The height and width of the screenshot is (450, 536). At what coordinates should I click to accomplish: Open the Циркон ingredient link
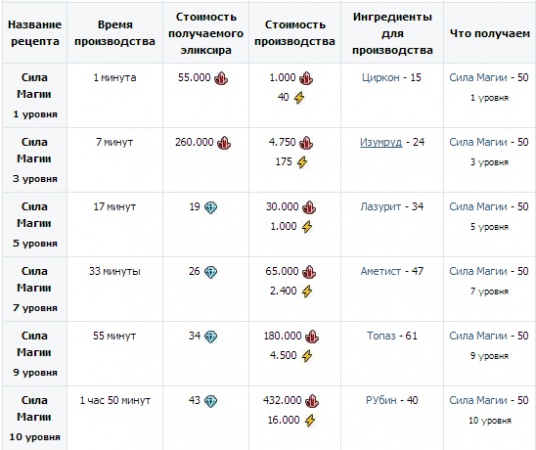381,78
